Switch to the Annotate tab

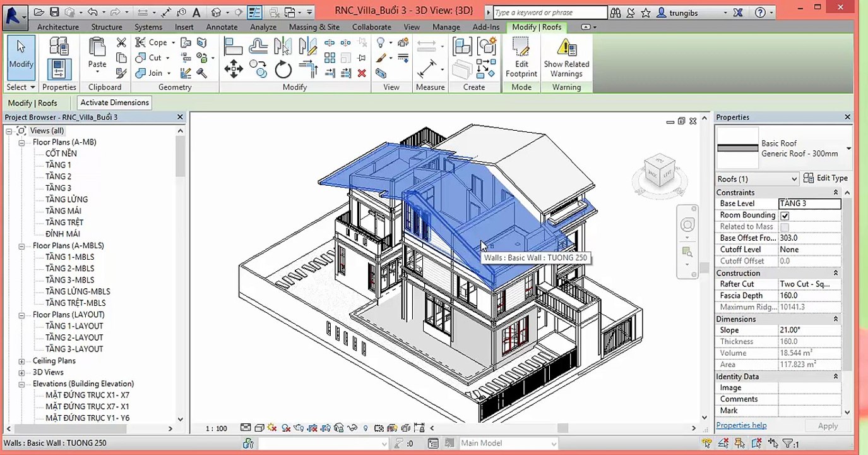pos(222,27)
